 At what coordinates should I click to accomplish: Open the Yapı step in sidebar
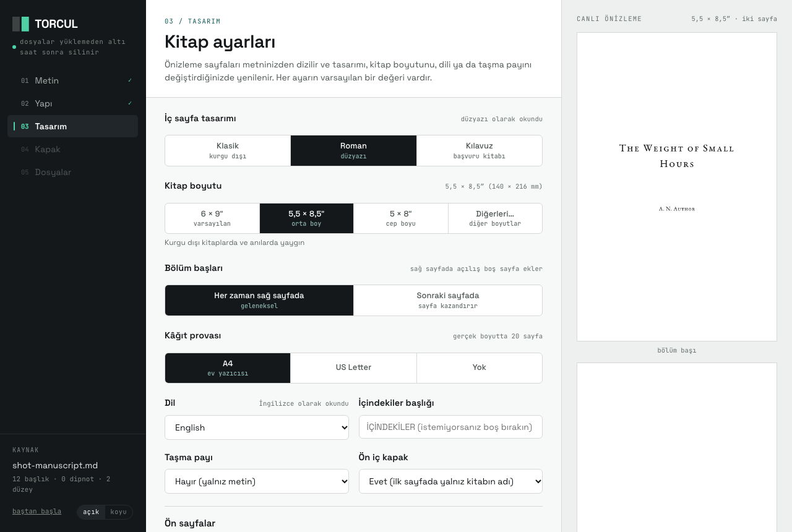coord(72,103)
